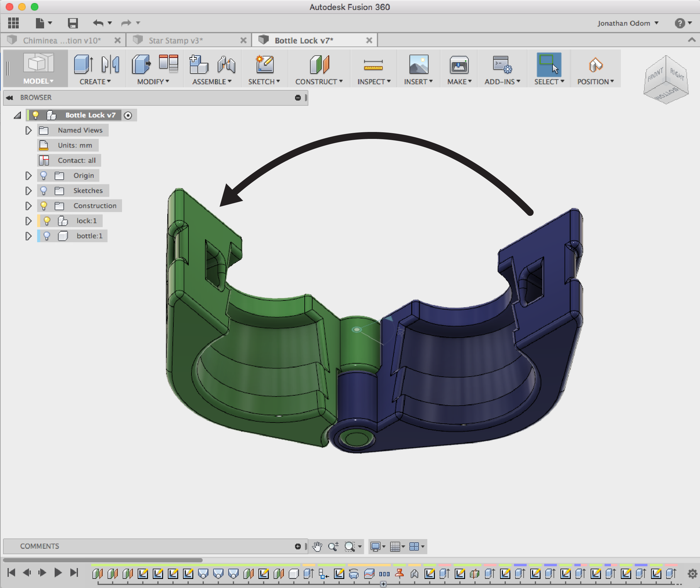700x588 pixels.
Task: Click the Measure tool under Inspect
Action: pyautogui.click(x=373, y=65)
